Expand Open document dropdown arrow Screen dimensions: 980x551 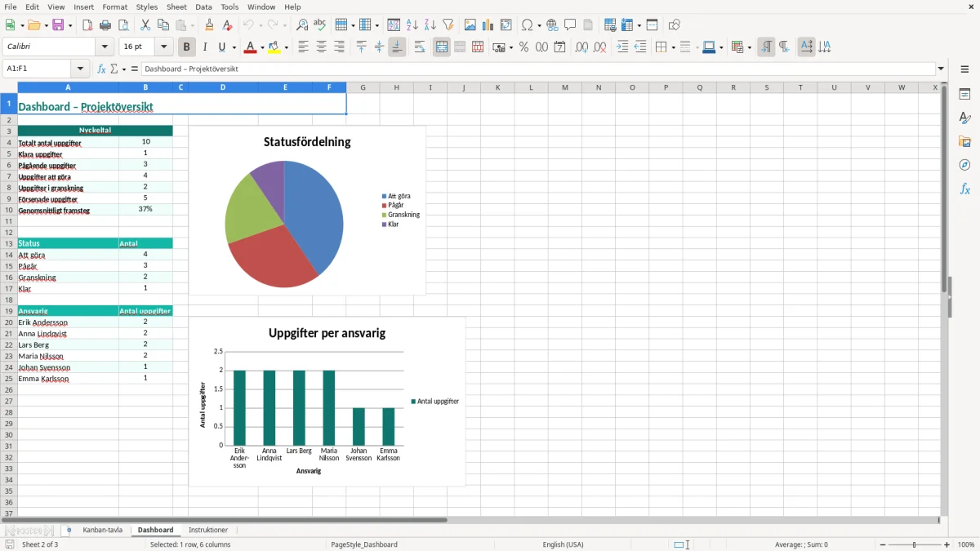click(x=45, y=25)
